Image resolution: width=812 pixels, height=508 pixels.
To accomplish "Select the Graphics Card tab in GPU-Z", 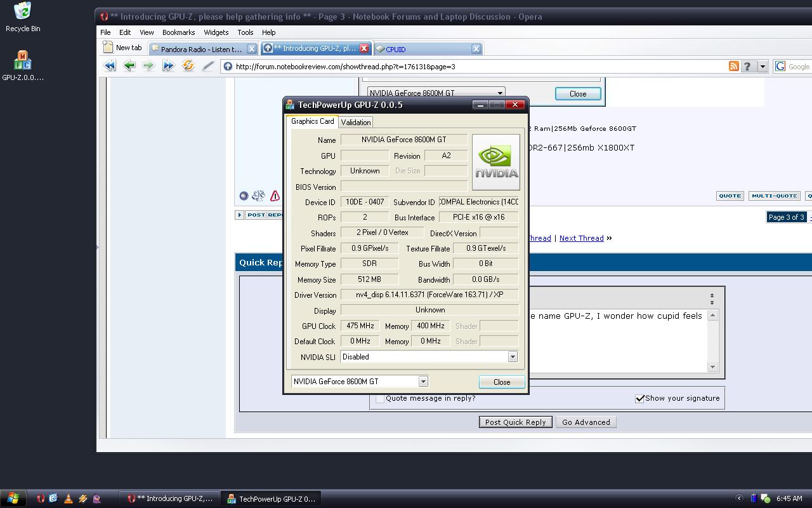I will click(x=312, y=121).
